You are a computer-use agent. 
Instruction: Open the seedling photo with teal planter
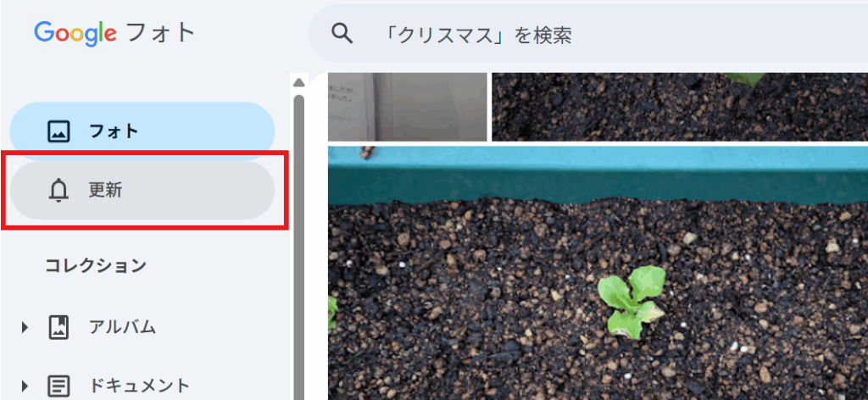click(x=598, y=273)
